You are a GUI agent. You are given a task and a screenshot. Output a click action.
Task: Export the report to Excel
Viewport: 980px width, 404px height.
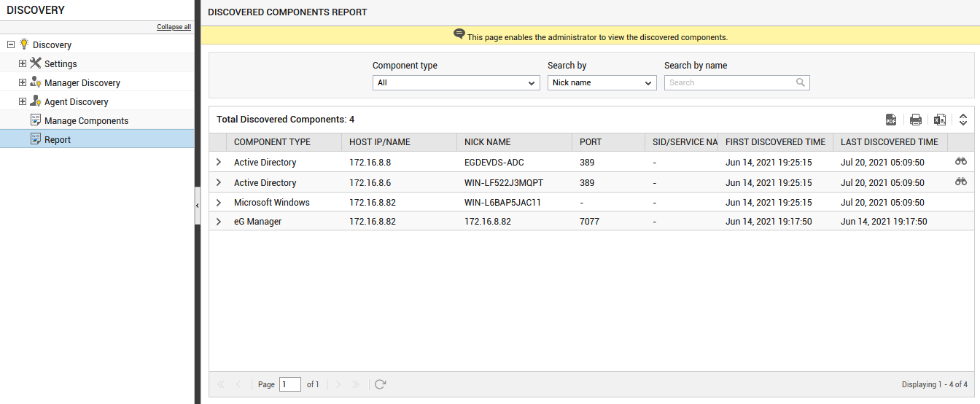(941, 120)
